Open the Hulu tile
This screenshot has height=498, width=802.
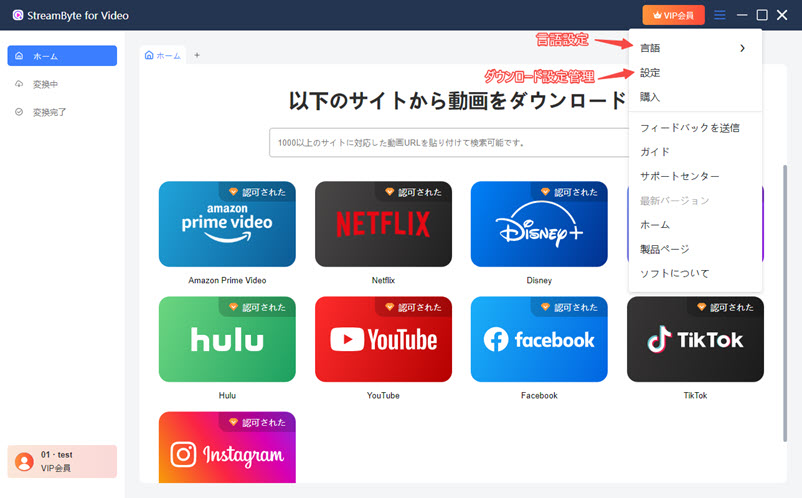click(x=227, y=339)
